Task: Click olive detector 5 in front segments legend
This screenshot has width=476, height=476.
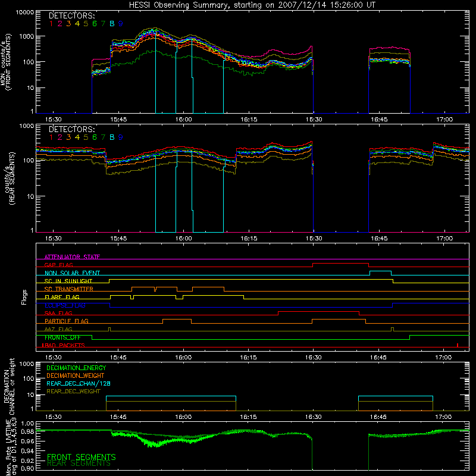Action: coord(86,24)
